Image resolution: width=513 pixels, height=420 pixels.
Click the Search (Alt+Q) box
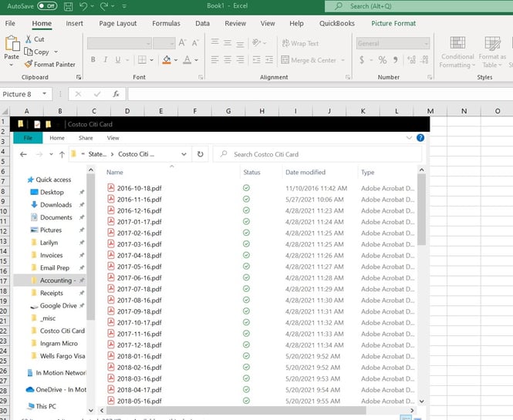[419, 6]
